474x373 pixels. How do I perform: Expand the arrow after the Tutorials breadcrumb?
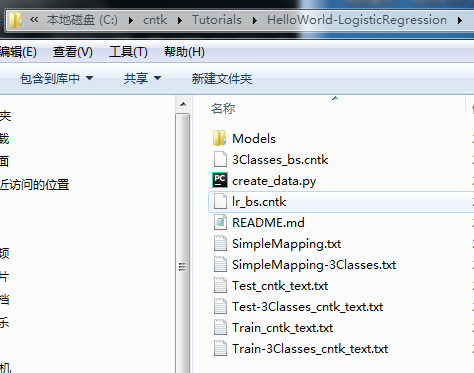pos(255,21)
